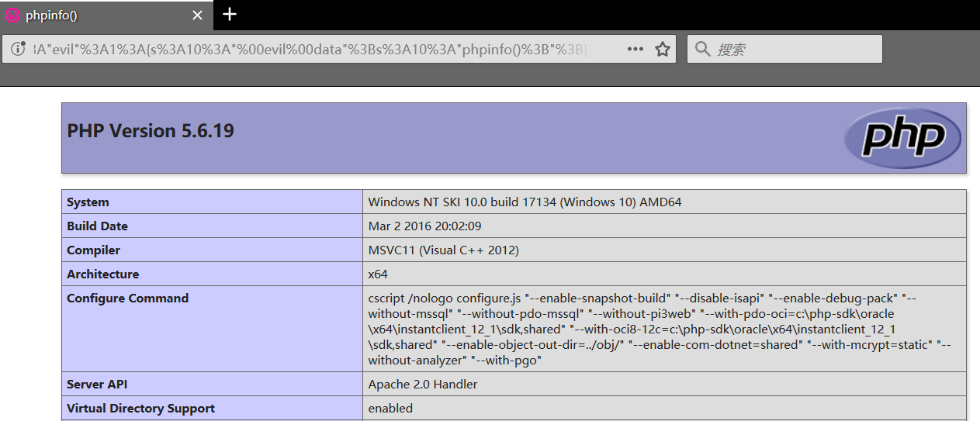Open the page actions three-dot menu
Image resolution: width=980 pixels, height=421 pixels.
point(635,49)
